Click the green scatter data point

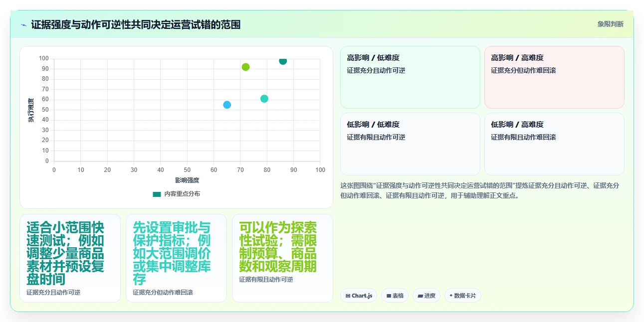click(245, 67)
